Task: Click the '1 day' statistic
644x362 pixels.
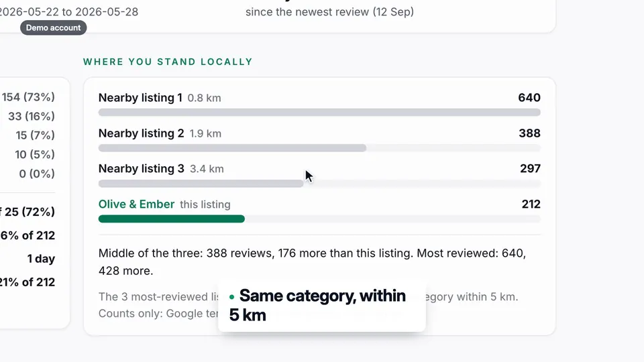Action: coord(41,259)
